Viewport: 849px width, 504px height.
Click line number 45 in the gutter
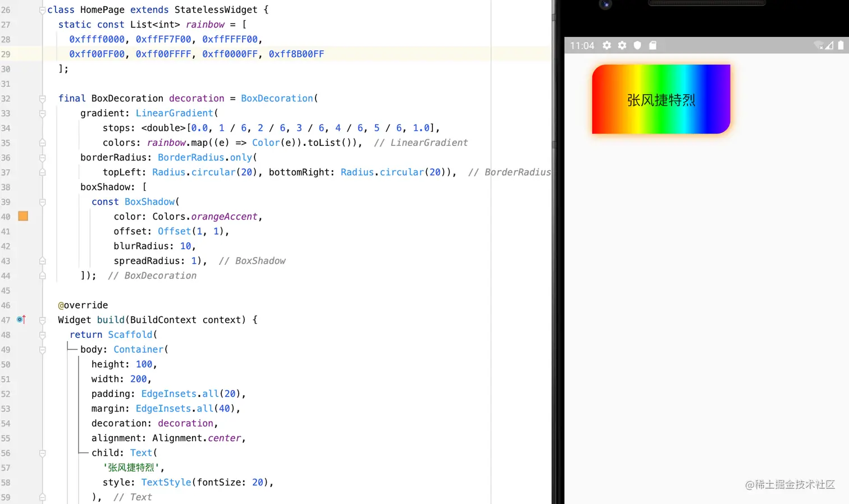[6, 290]
